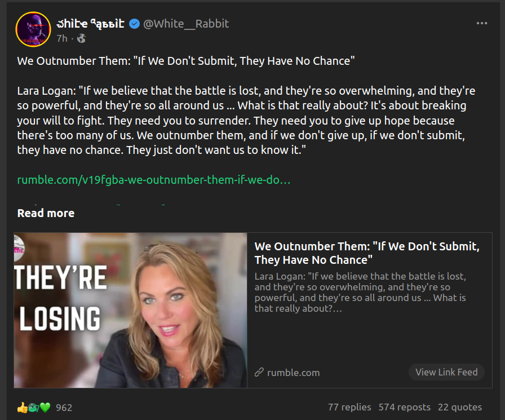
Task: Click the White Rabbit profile avatar
Action: tap(33, 29)
